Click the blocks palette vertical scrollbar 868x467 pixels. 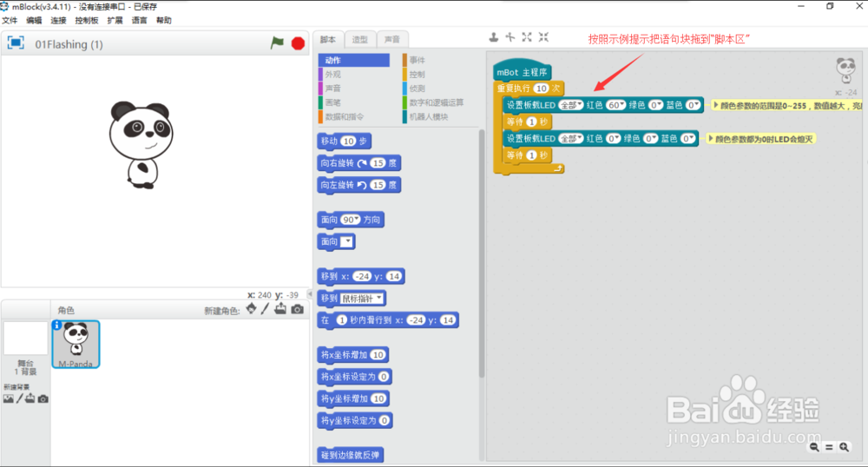[482, 253]
